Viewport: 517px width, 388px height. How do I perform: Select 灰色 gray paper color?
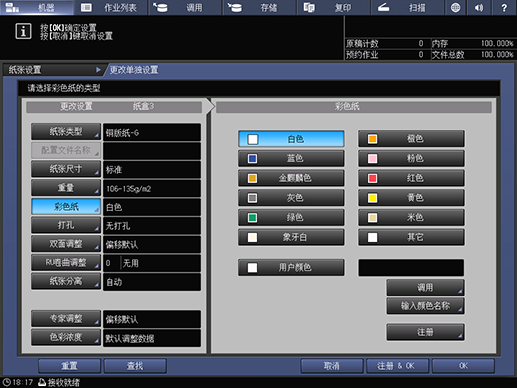(x=291, y=198)
